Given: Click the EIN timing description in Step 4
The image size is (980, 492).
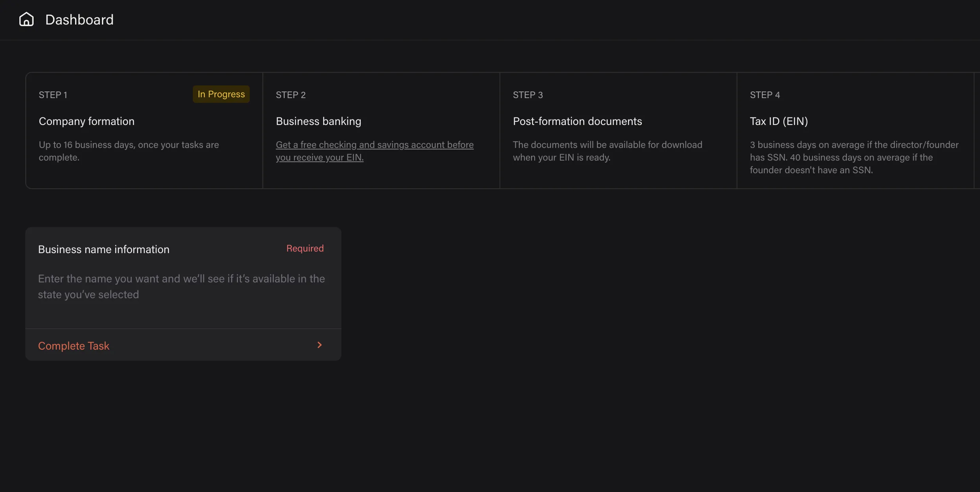Looking at the screenshot, I should (x=854, y=157).
